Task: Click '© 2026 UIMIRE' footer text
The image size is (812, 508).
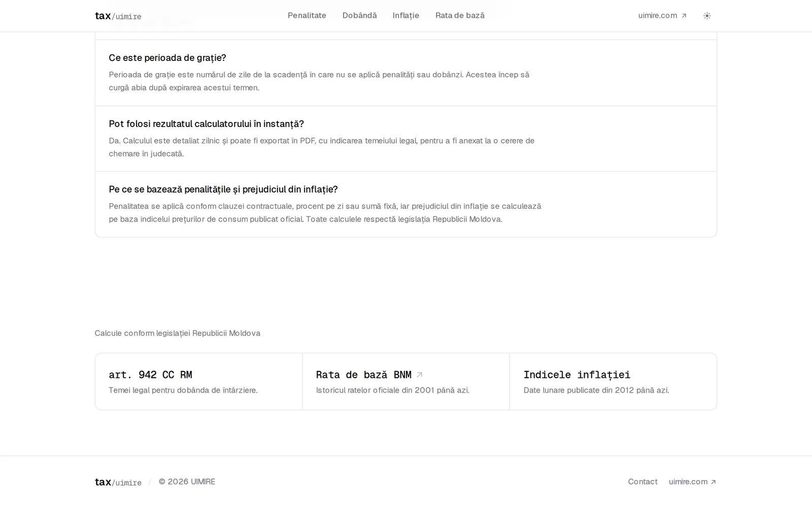Action: point(187,482)
